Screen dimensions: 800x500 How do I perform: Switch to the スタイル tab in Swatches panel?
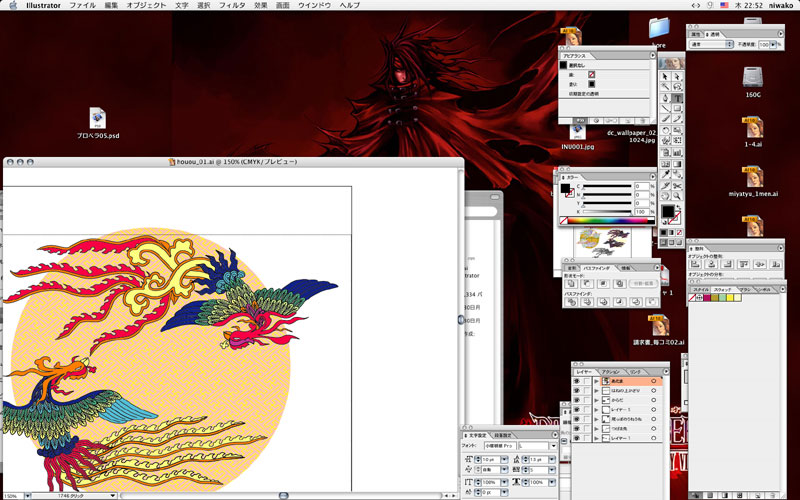tap(701, 289)
